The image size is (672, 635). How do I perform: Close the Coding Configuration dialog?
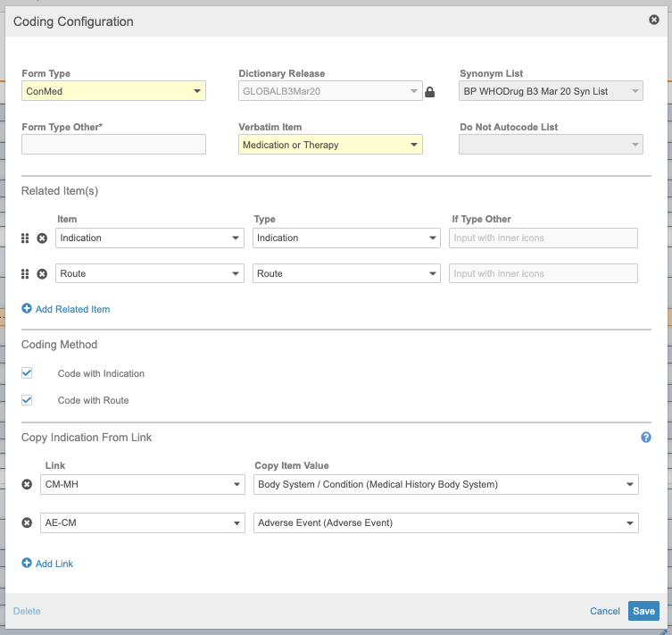coord(654,19)
